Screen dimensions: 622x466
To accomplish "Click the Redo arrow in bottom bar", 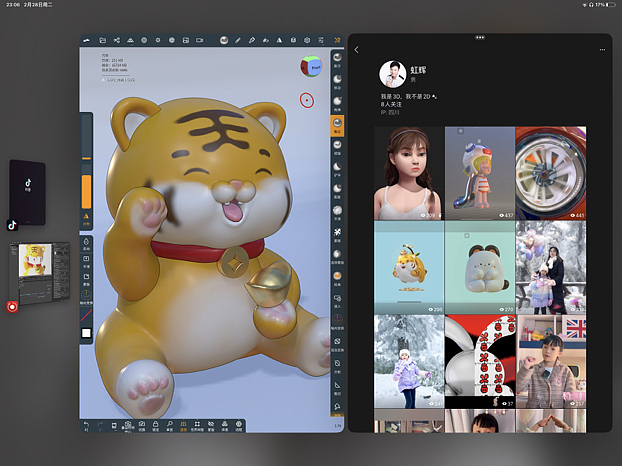I will tap(100, 426).
